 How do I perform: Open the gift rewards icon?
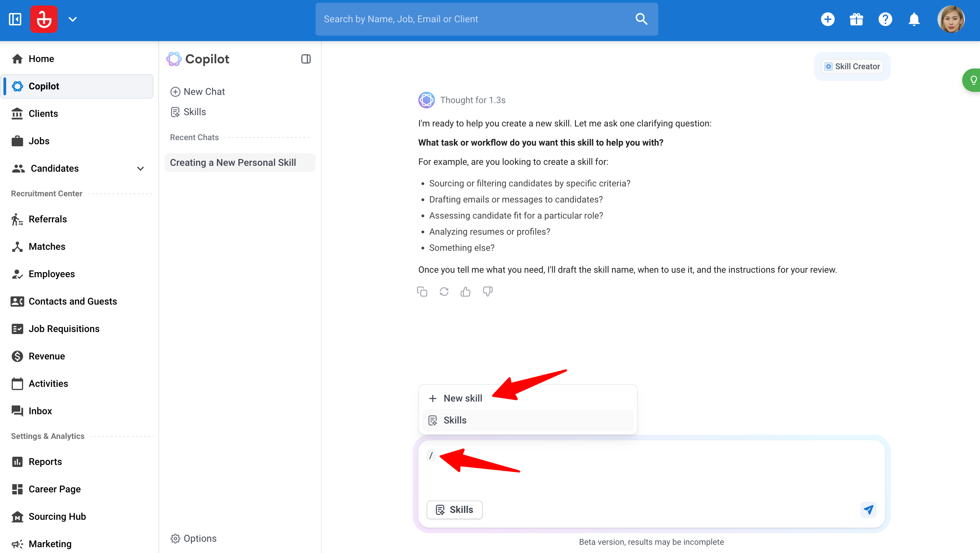pyautogui.click(x=856, y=19)
